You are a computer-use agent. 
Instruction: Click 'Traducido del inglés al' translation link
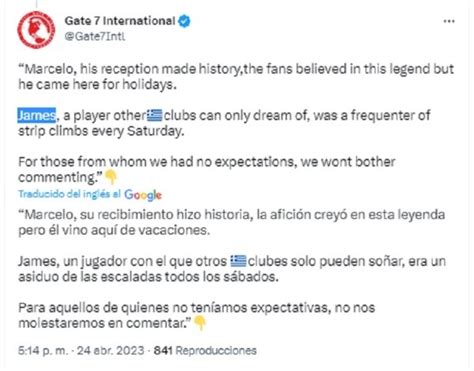(x=69, y=194)
